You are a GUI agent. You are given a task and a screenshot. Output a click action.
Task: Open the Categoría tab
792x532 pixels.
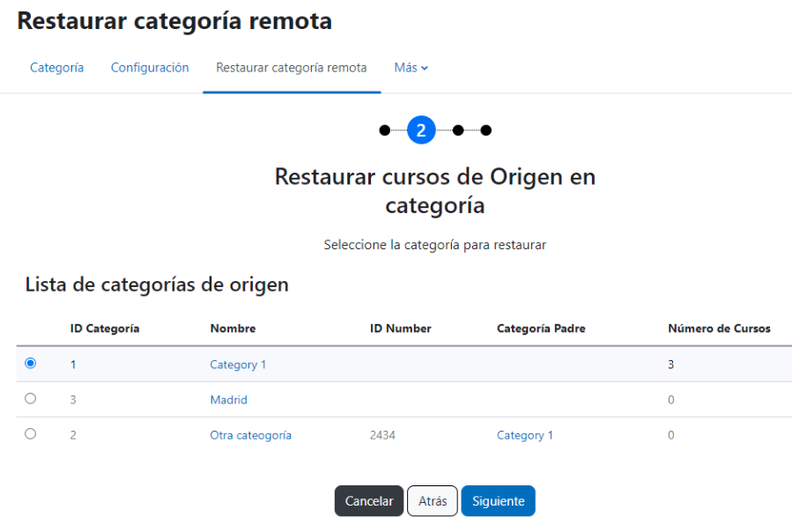(57, 68)
